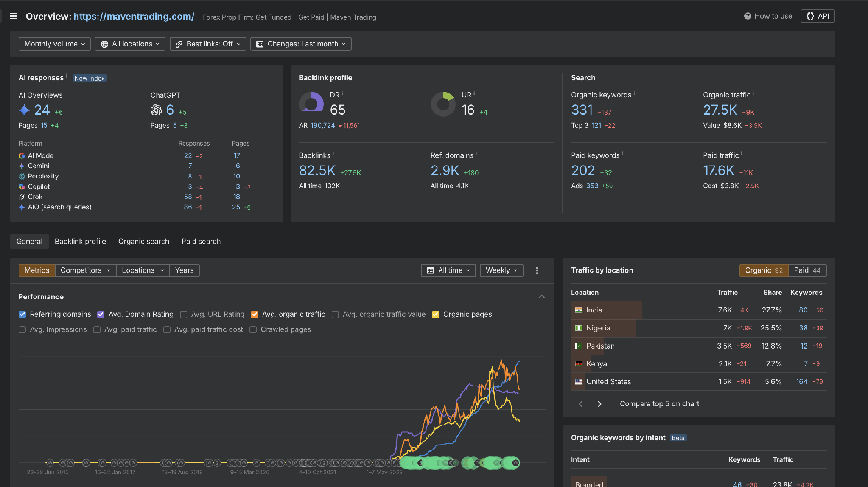Collapse the Performance section
The height and width of the screenshot is (487, 868).
(542, 297)
